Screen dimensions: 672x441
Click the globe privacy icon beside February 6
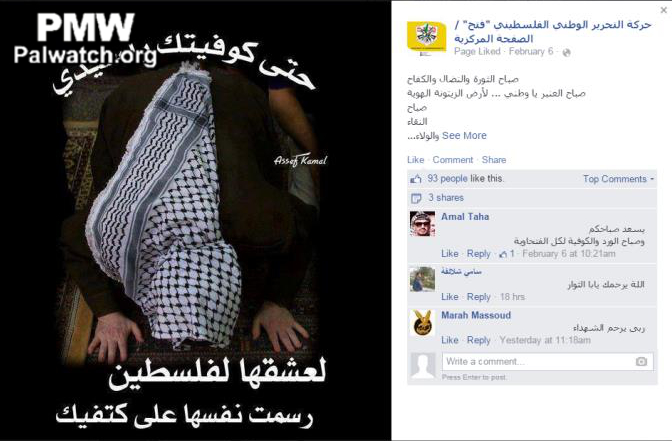point(566,52)
